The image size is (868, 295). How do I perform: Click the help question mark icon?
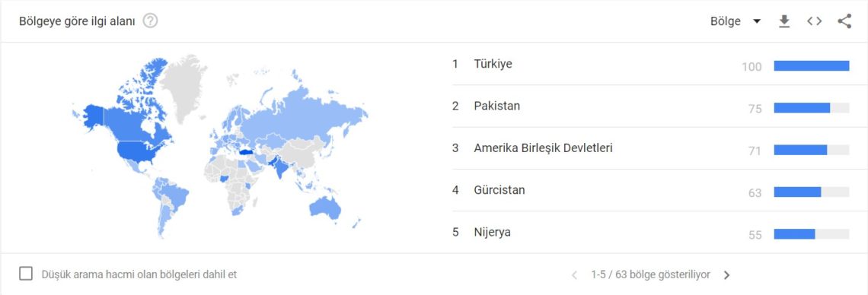coord(150,21)
